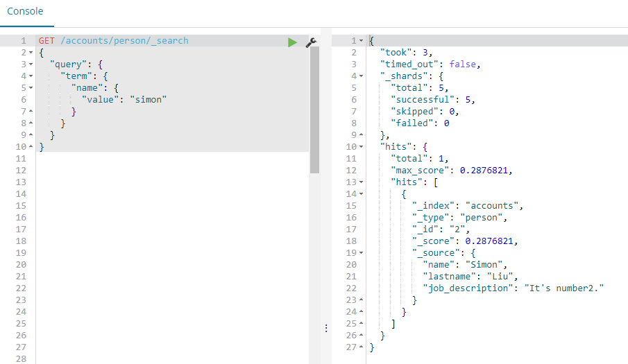Click "_id": "2" line
The image size is (628, 364).
441,229
